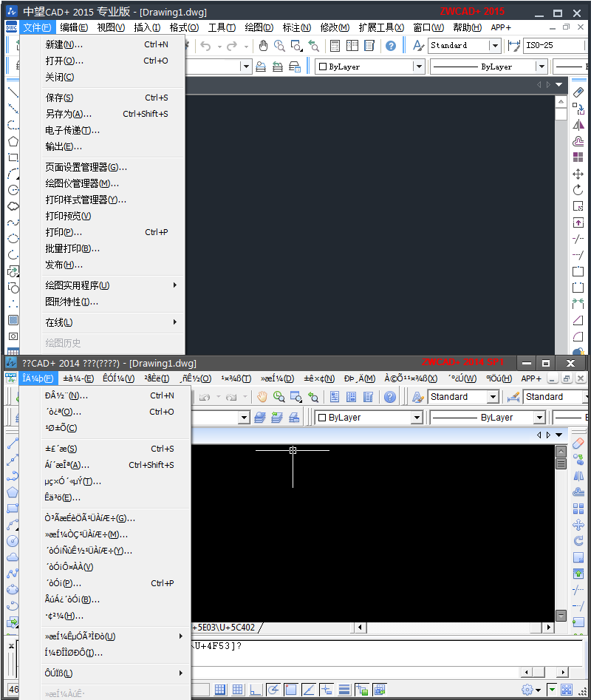Open the ByLayer color dropdown in ZWCAD 2014
591x700 pixels.
[x=417, y=418]
